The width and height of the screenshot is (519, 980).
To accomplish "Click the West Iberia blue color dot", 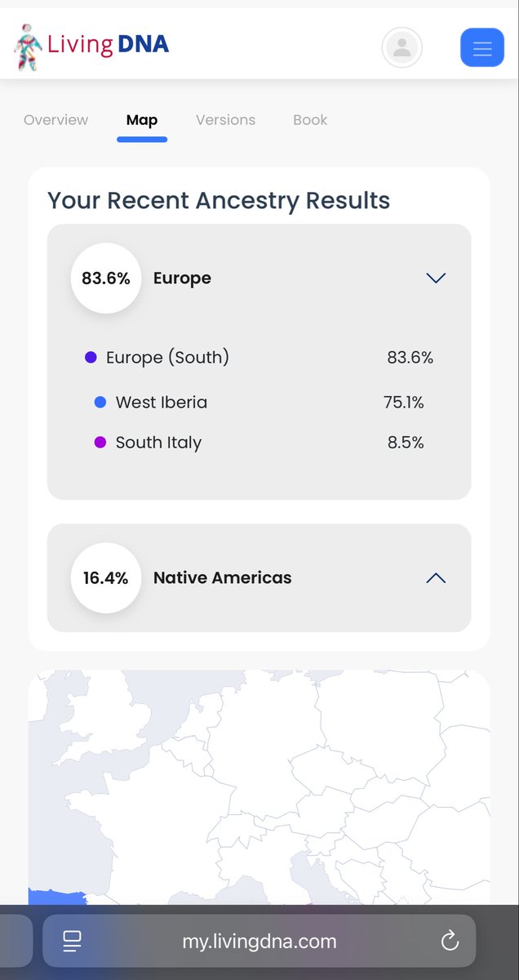I will tap(100, 402).
